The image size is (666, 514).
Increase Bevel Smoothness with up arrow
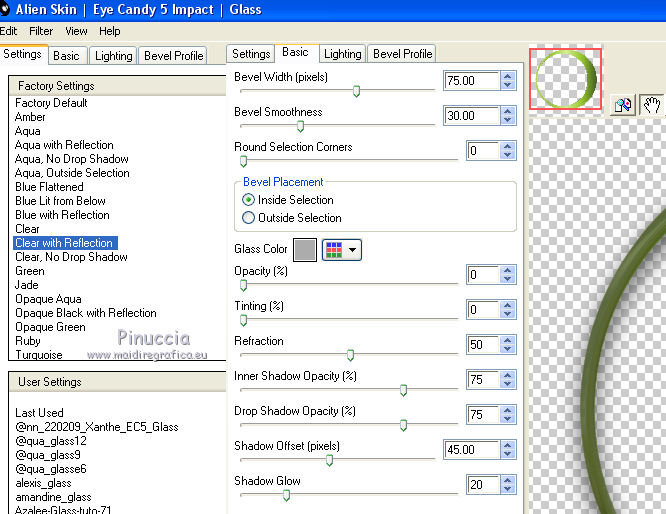(x=508, y=111)
